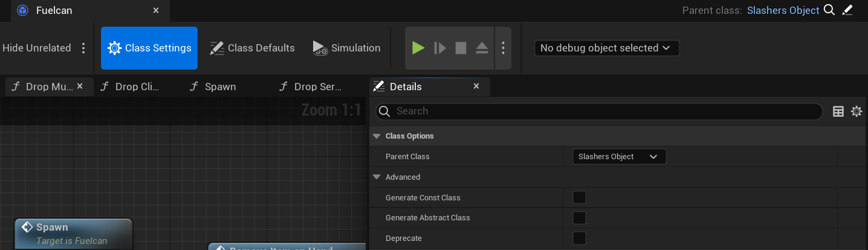
Task: Advance one frame with skip button
Action: coord(439,48)
